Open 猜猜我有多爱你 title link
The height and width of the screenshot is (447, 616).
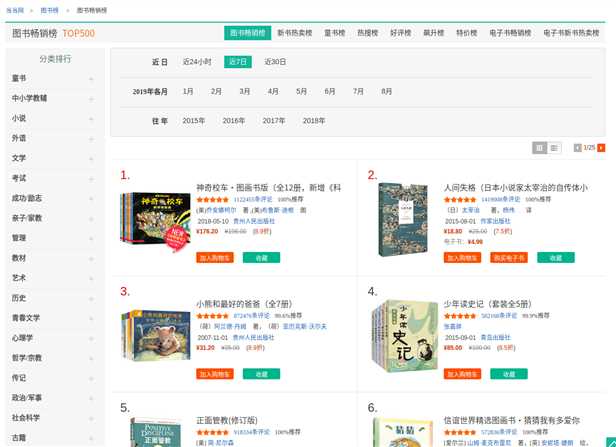click(x=512, y=420)
